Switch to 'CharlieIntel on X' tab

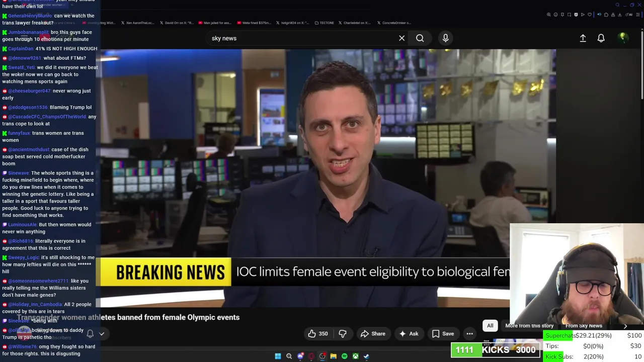point(355,23)
